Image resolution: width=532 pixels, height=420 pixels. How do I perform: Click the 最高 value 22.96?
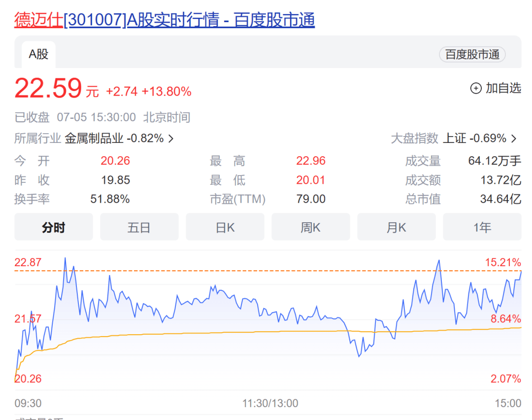(x=311, y=161)
